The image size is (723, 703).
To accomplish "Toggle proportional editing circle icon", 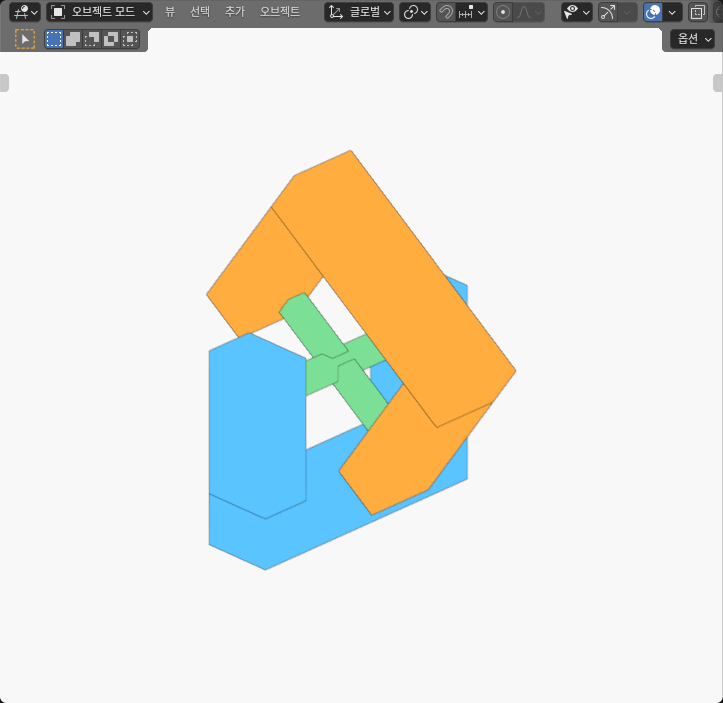I will pos(503,12).
